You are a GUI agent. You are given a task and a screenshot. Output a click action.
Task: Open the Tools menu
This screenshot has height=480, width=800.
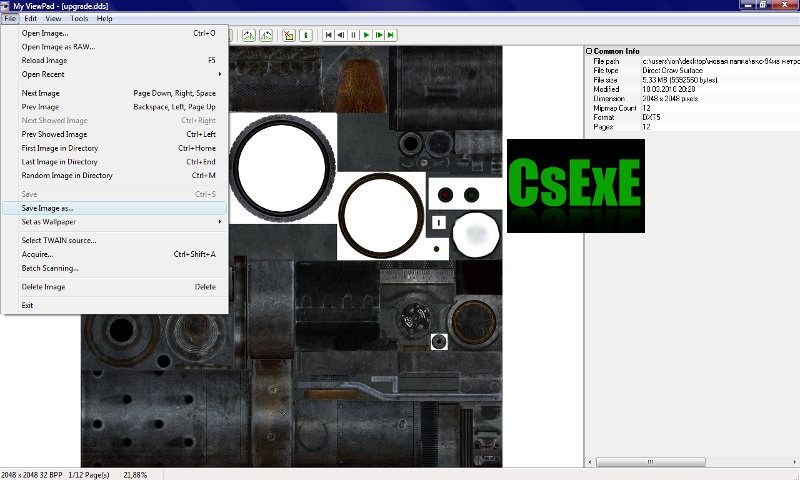[x=79, y=18]
